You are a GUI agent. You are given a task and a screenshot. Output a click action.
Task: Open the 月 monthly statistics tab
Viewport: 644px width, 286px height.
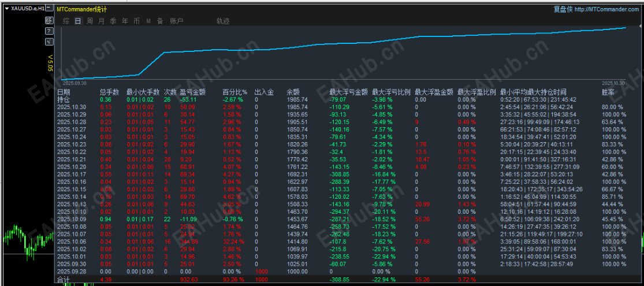click(x=102, y=21)
